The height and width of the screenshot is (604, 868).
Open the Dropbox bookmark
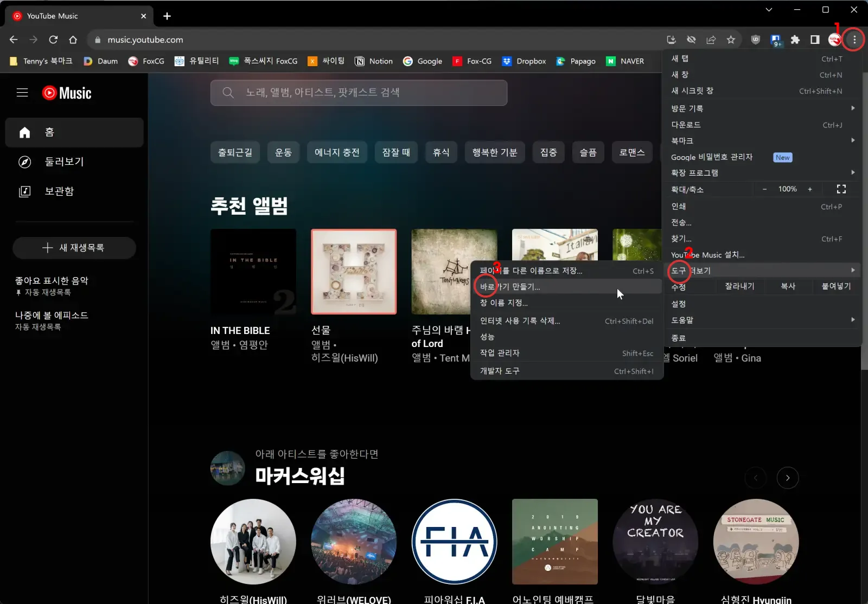(524, 61)
